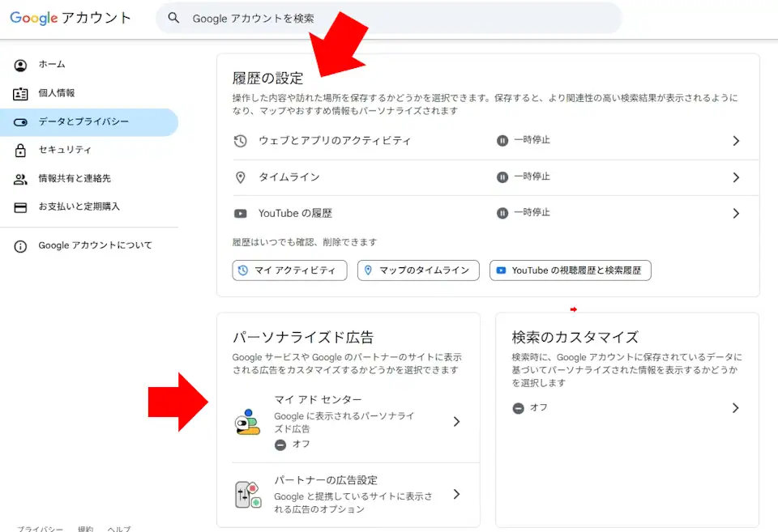Click pause icon on YouTube の履歴 row
Image resolution: width=778 pixels, height=532 pixels.
(502, 213)
